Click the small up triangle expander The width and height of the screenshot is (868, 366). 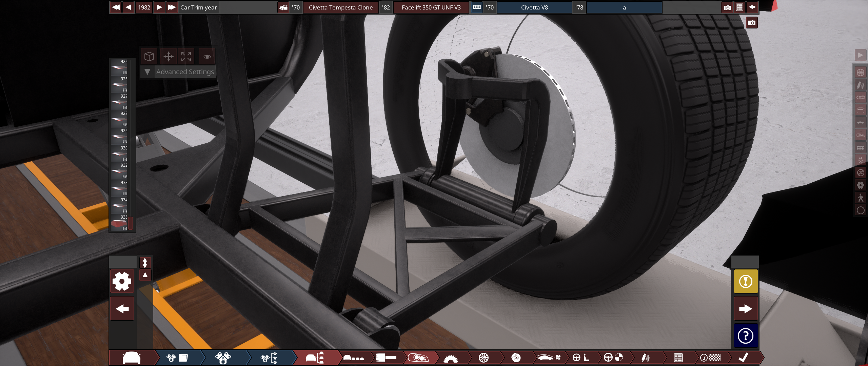click(x=145, y=275)
